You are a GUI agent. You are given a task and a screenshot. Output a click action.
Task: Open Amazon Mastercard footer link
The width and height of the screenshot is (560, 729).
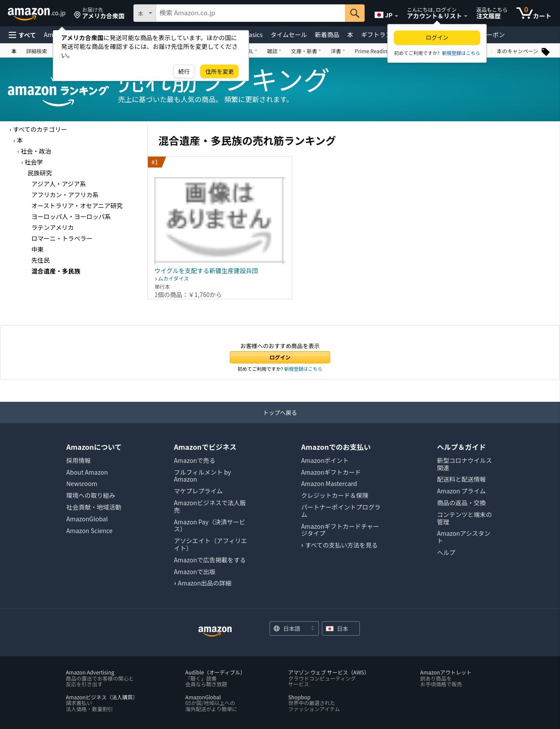click(x=329, y=484)
